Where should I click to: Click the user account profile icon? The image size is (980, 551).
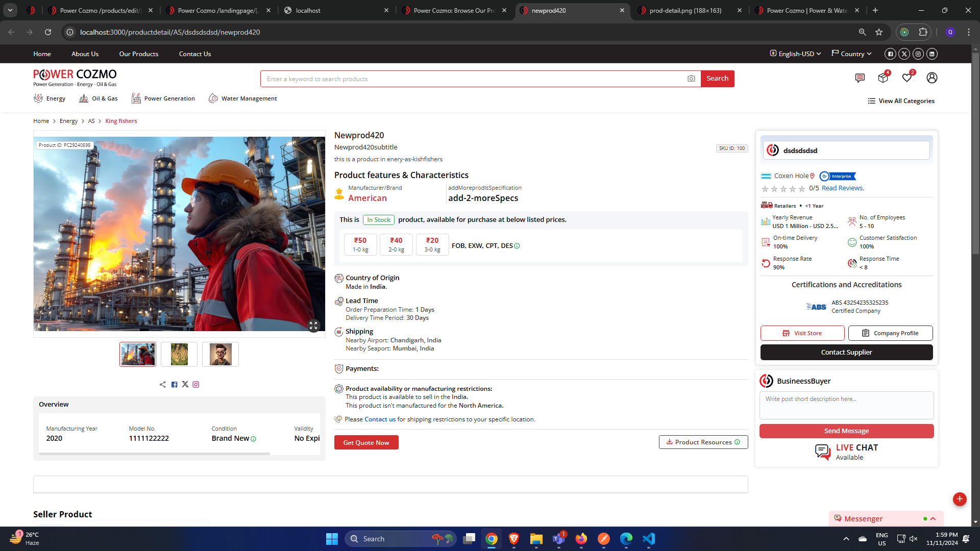932,78
